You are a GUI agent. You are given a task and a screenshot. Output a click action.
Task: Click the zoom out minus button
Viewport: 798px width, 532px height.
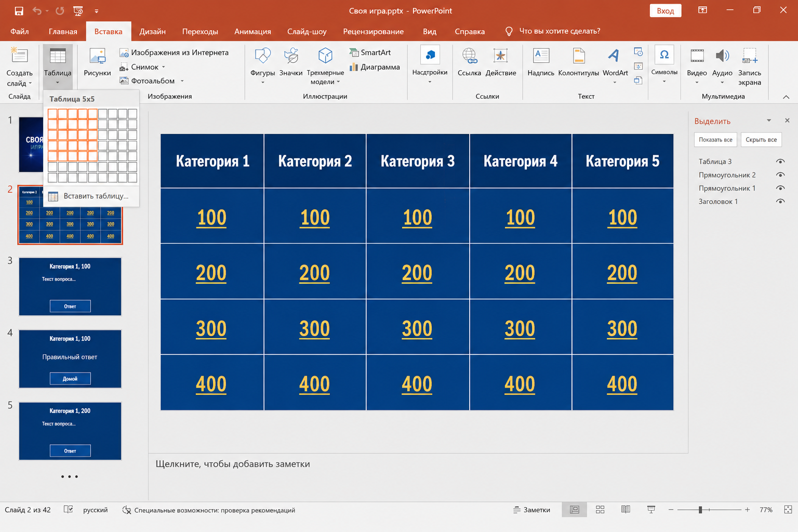(x=671, y=510)
